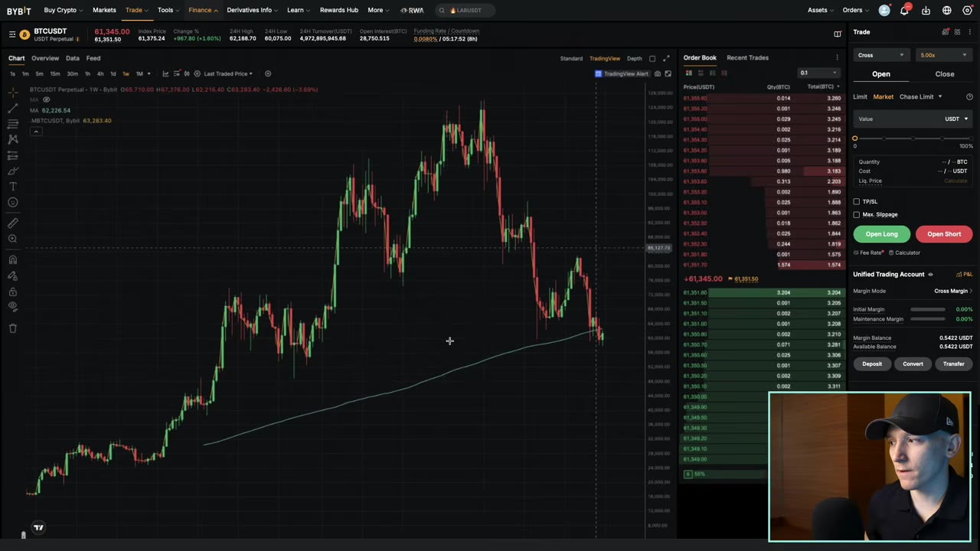
Task: Open the 5.00x leverage dropdown
Action: pos(943,55)
